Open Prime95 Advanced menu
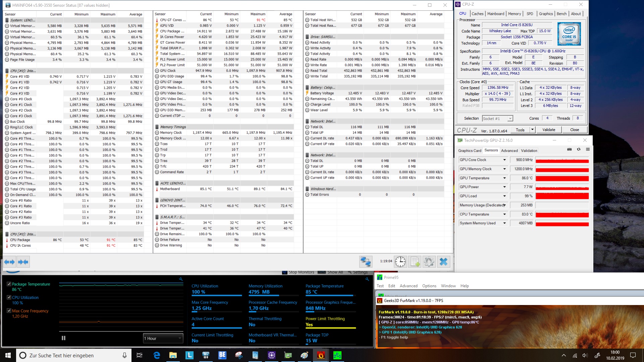 tap(408, 286)
